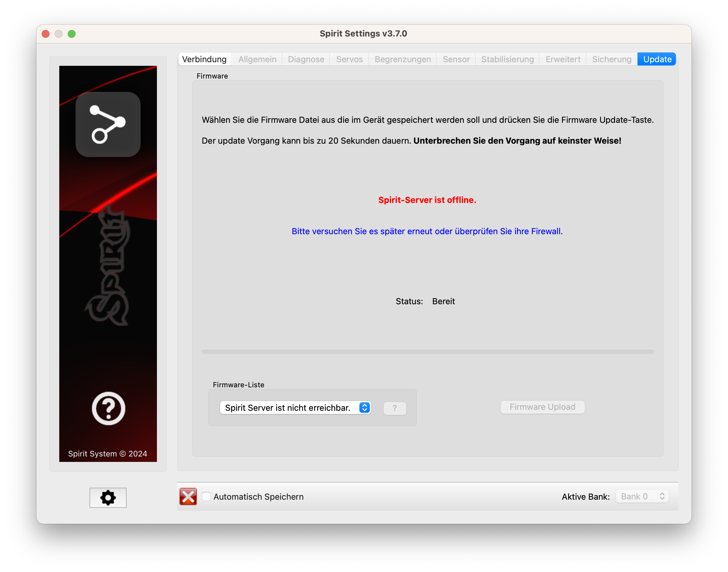This screenshot has height=572, width=728.
Task: Select the Update tab
Action: coord(657,59)
